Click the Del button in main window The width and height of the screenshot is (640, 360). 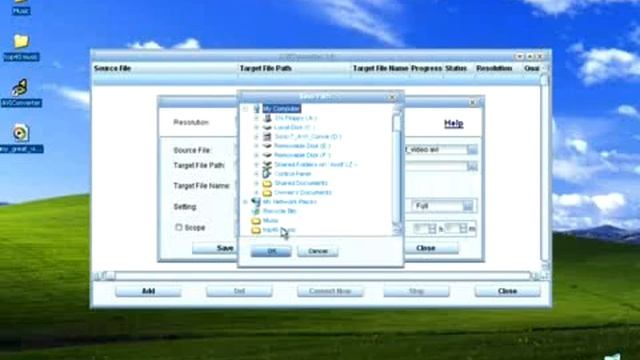click(239, 291)
